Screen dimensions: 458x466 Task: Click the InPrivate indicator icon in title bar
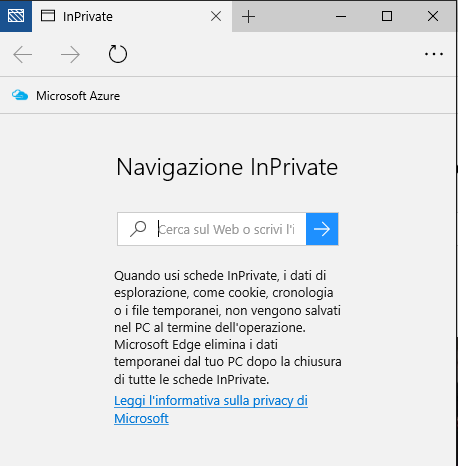click(16, 16)
